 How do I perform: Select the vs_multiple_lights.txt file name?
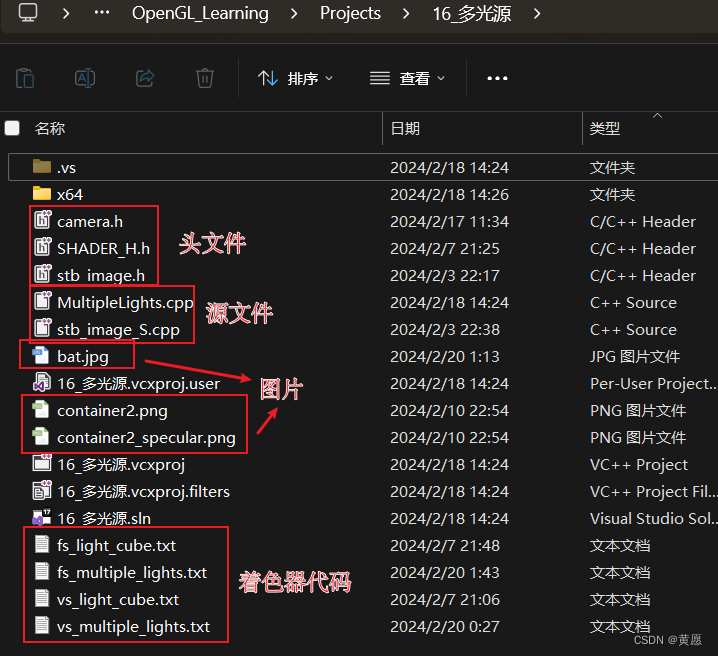[133, 627]
